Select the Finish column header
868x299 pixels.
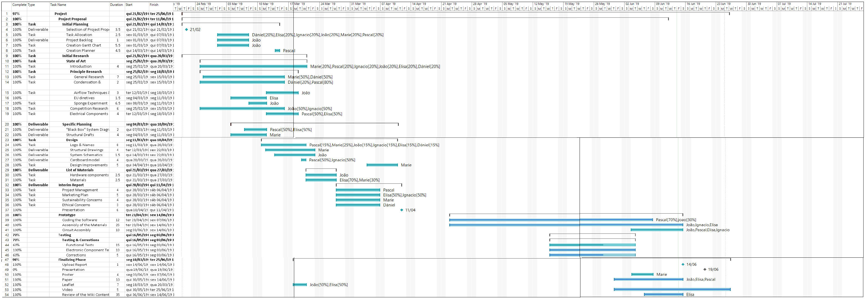click(x=154, y=5)
